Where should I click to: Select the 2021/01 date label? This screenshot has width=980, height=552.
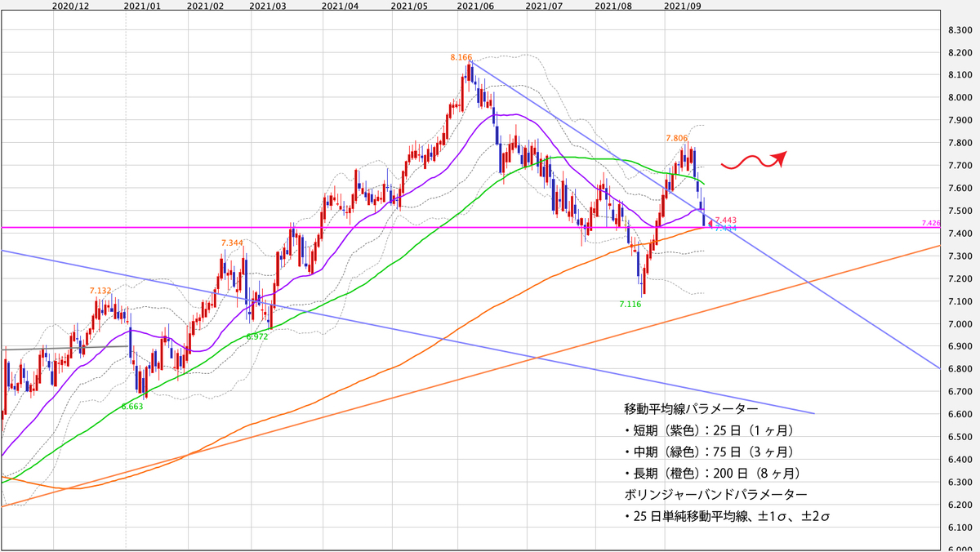[x=144, y=6]
